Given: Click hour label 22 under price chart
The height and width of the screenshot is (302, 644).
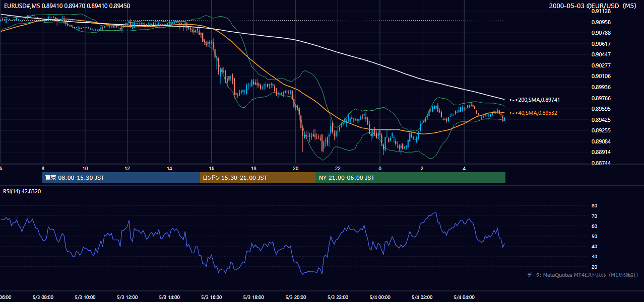Looking at the screenshot, I should pos(338,168).
